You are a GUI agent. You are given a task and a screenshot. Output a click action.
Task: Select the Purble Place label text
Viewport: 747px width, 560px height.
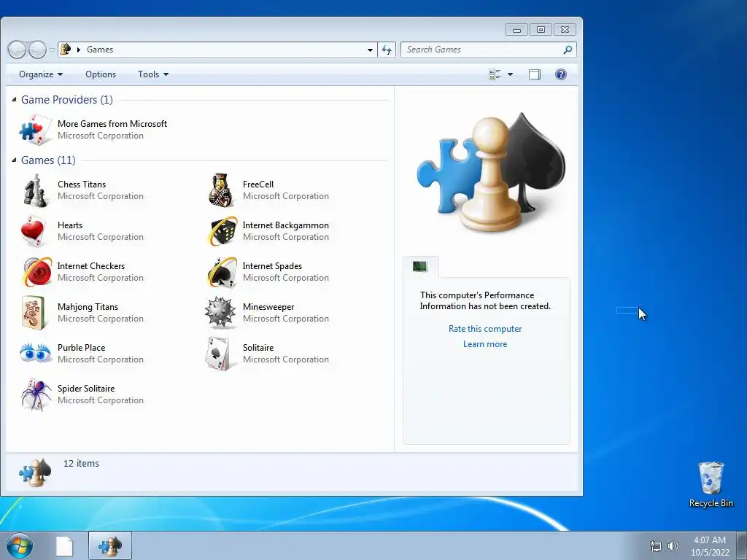(x=82, y=348)
